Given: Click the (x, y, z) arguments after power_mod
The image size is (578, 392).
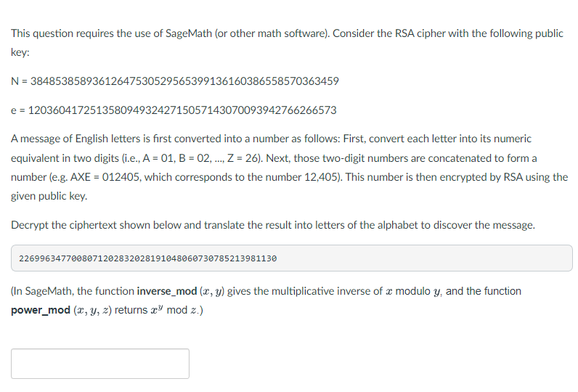Looking at the screenshot, I should (x=92, y=310).
